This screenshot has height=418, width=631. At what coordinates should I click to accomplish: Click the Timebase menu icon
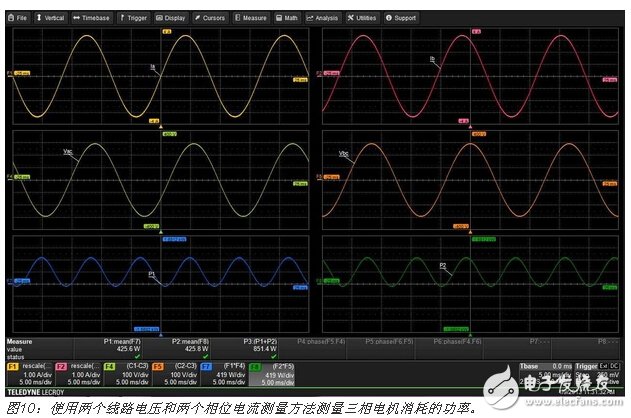tap(76, 17)
